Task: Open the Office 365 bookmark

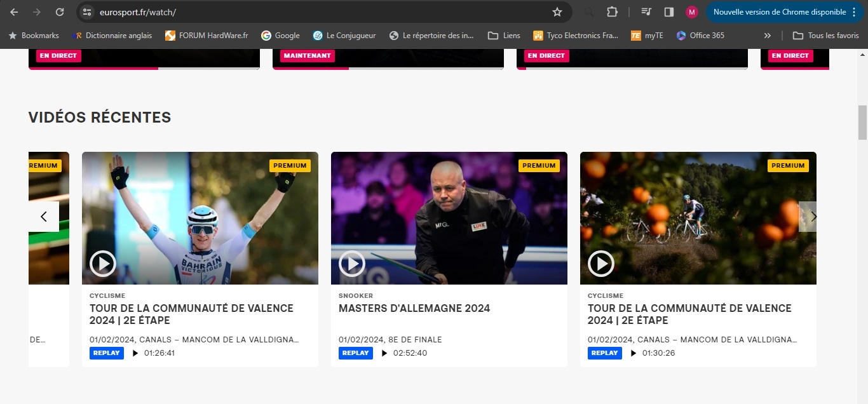Action: 700,36
